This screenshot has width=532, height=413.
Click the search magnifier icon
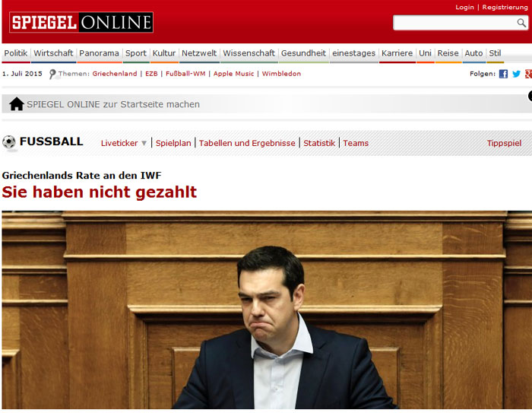521,23
